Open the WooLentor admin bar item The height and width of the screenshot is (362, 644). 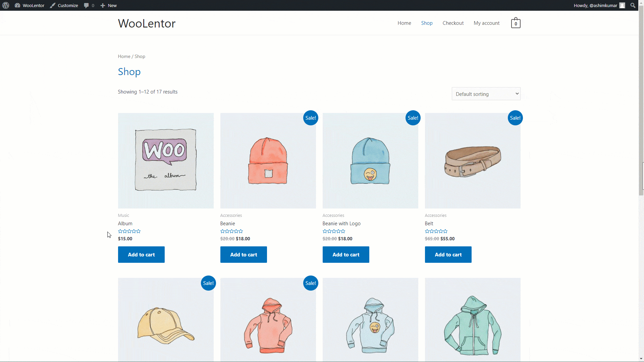pos(29,5)
